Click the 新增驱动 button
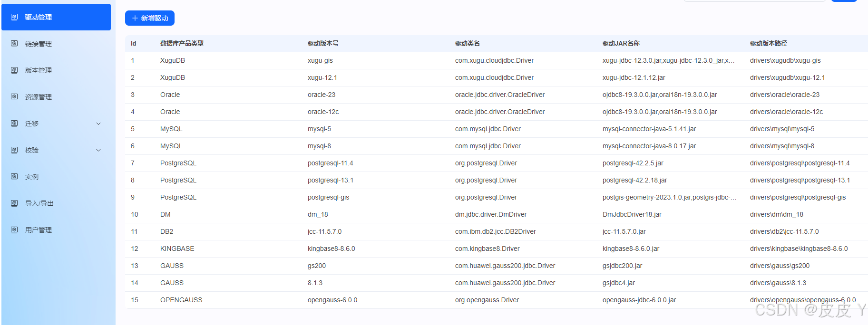Viewport: 868px width, 325px height. [150, 18]
